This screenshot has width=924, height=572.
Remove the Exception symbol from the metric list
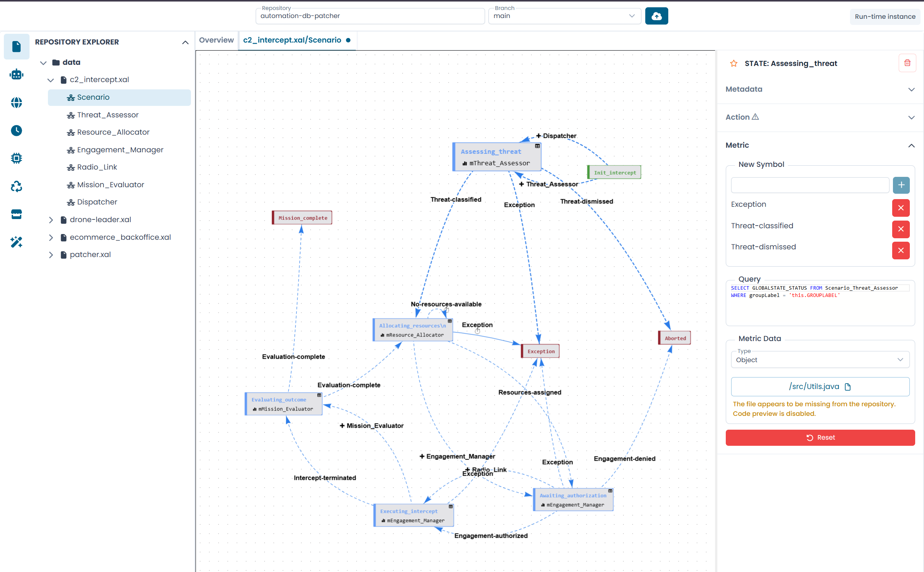pos(901,208)
